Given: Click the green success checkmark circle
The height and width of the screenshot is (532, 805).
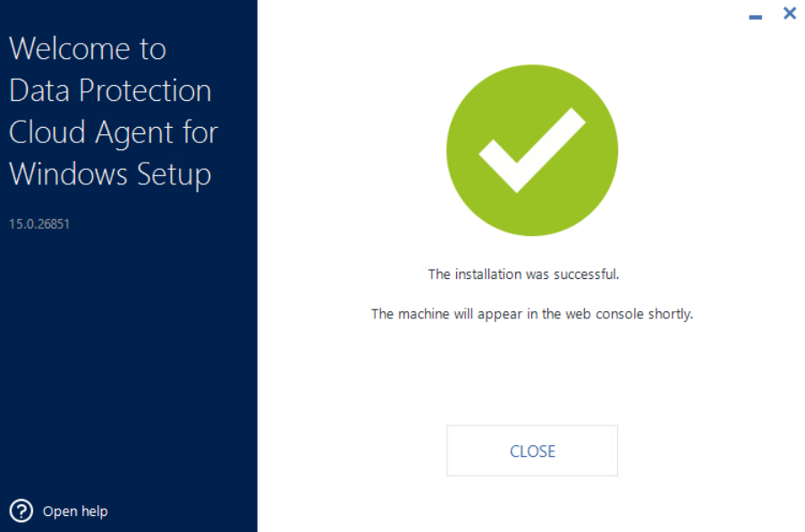Looking at the screenshot, I should 532,150.
